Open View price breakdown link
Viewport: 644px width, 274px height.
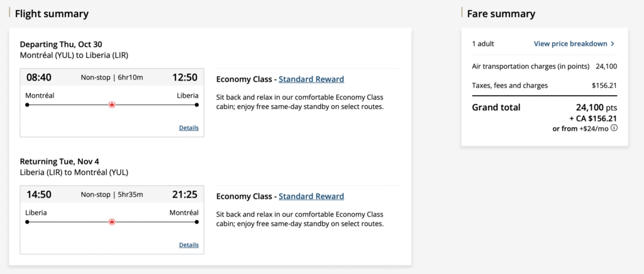[x=570, y=44]
